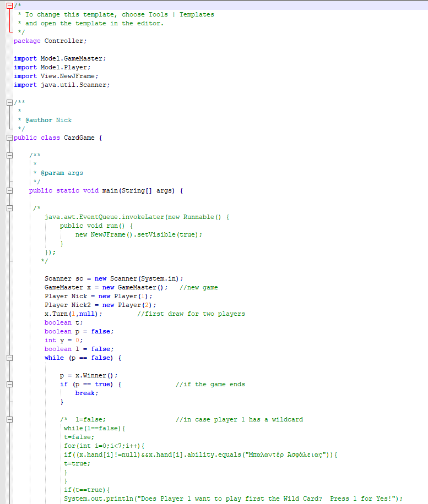Click the import java.util.Scanner line
428x504 pixels.
click(x=62, y=85)
